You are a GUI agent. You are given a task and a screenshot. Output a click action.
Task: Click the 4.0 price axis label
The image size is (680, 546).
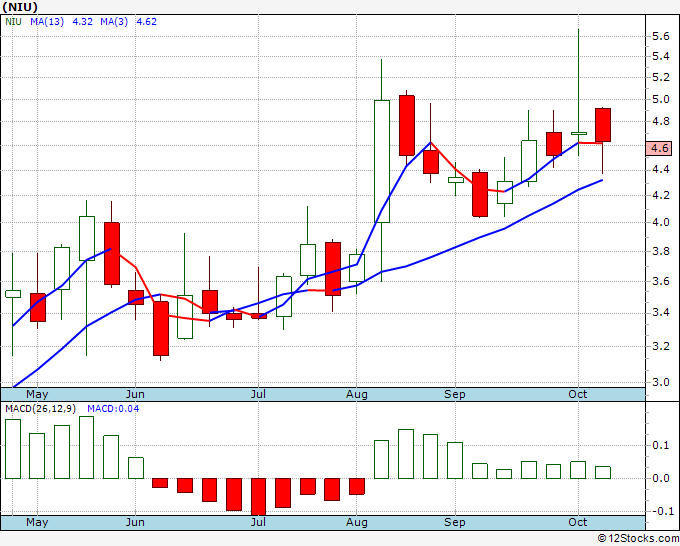[661, 222]
